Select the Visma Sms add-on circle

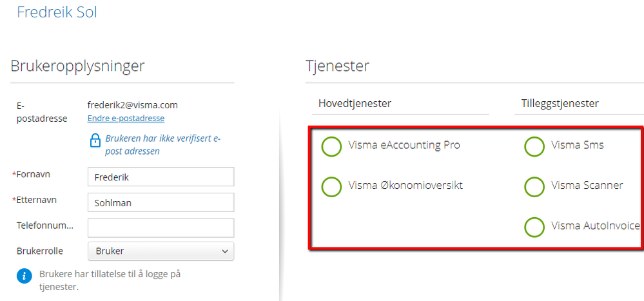tap(534, 146)
